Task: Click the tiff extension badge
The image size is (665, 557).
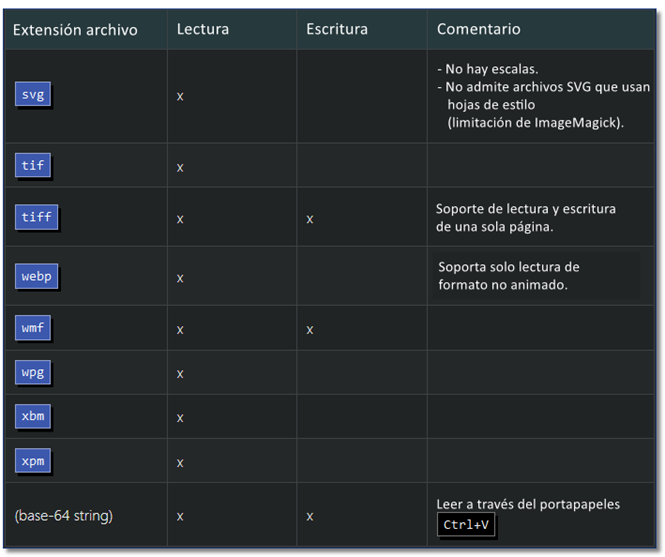Action: (36, 217)
